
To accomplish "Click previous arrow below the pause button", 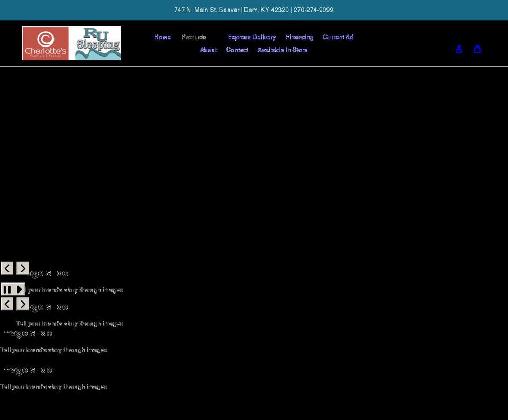I will click(7, 304).
